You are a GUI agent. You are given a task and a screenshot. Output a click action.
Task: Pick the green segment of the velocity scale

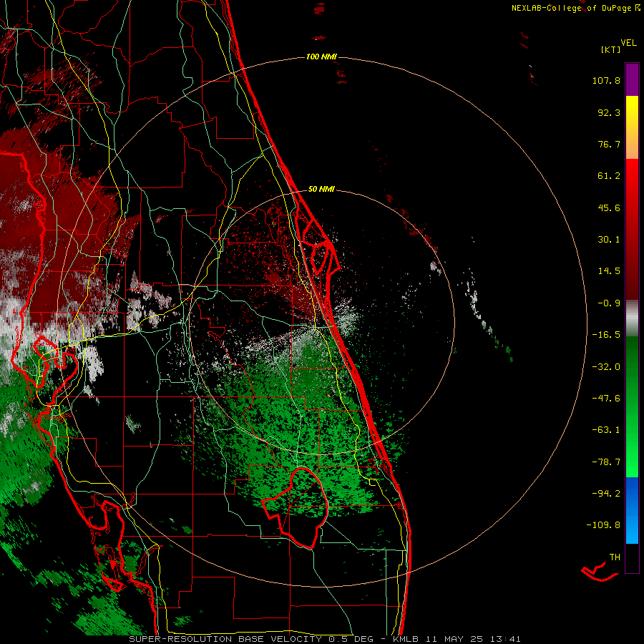click(x=632, y=406)
